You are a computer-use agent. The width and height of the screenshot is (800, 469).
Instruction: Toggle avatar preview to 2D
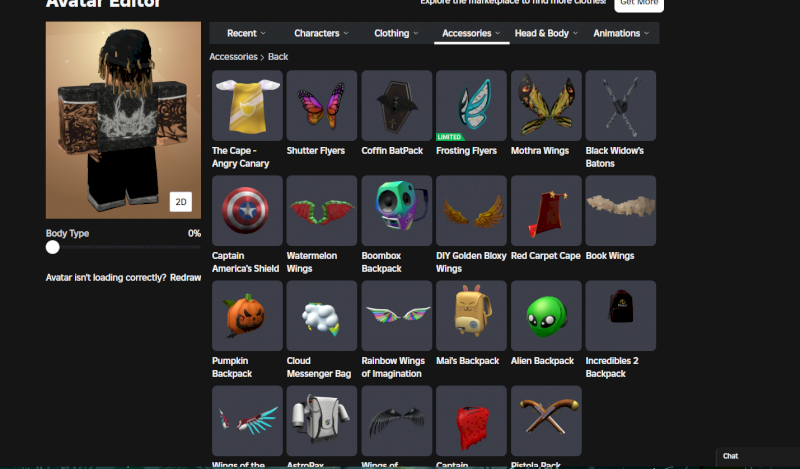(x=181, y=202)
